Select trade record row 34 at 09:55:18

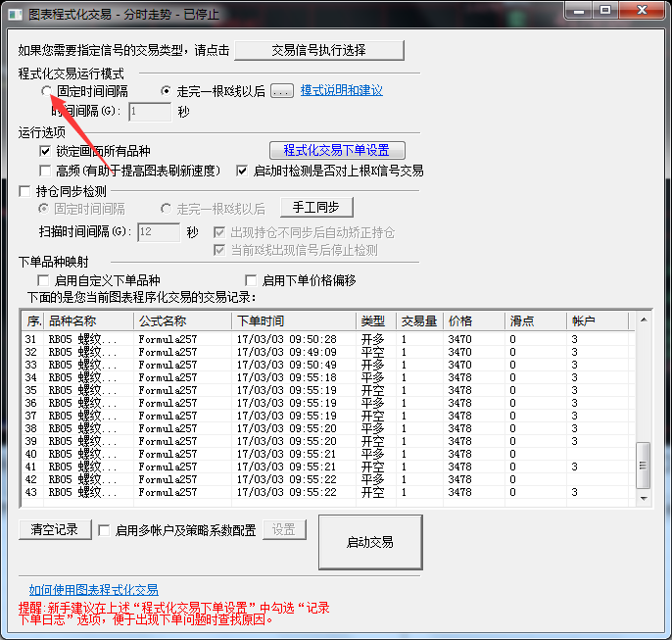pos(328,377)
